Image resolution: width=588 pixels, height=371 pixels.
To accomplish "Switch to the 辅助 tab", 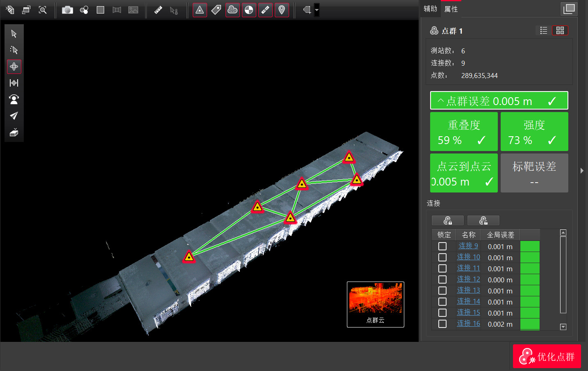I will pos(431,9).
